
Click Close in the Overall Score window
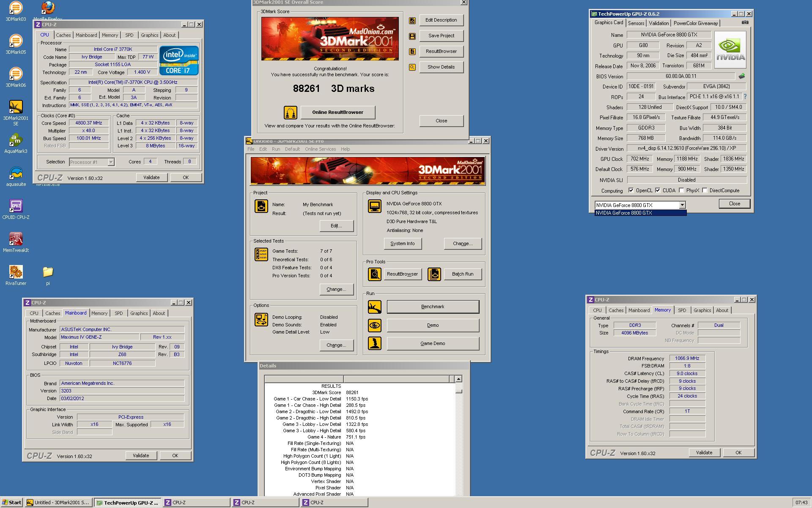pos(441,121)
